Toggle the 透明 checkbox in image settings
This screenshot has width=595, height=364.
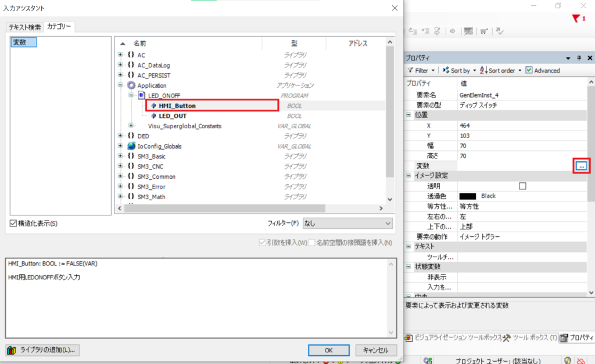pos(522,186)
